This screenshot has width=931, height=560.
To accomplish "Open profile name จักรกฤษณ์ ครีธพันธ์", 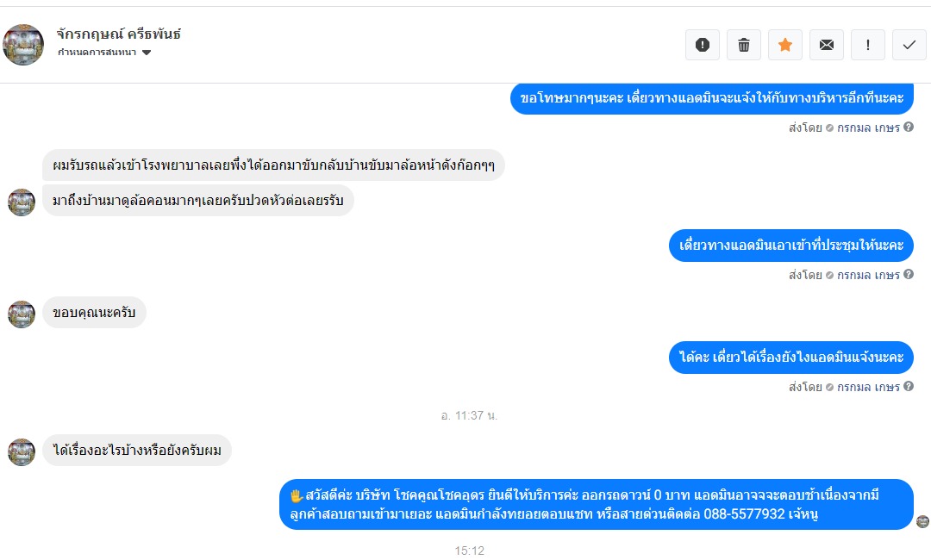I will click(x=119, y=34).
